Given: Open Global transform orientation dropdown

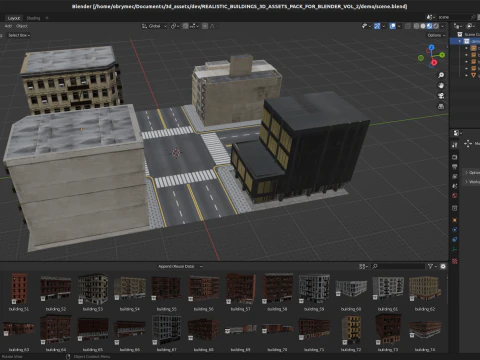Looking at the screenshot, I should tap(154, 26).
